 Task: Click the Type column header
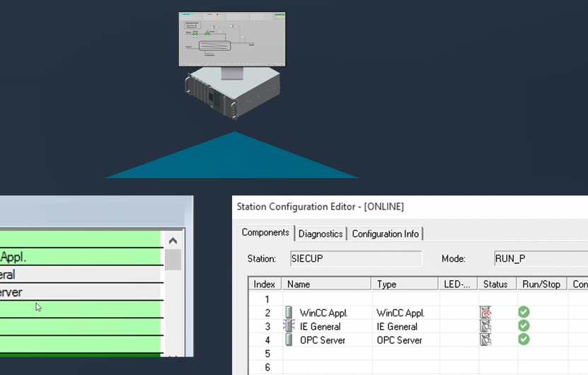405,284
